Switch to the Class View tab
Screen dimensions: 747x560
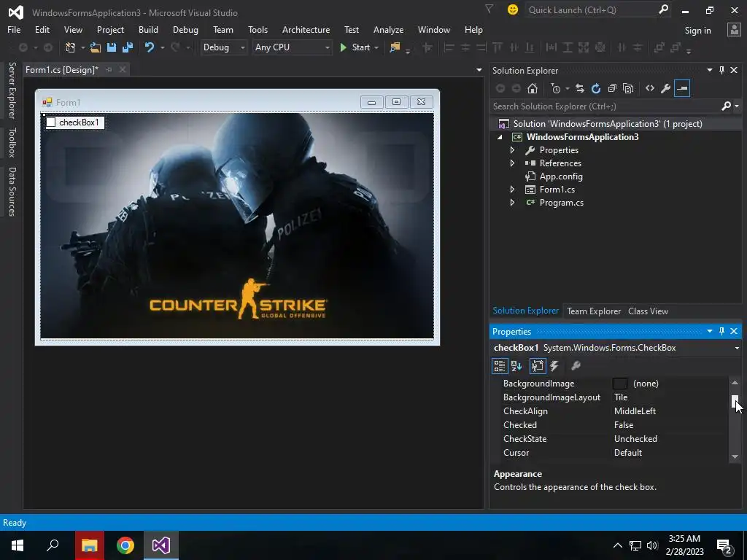pyautogui.click(x=648, y=311)
